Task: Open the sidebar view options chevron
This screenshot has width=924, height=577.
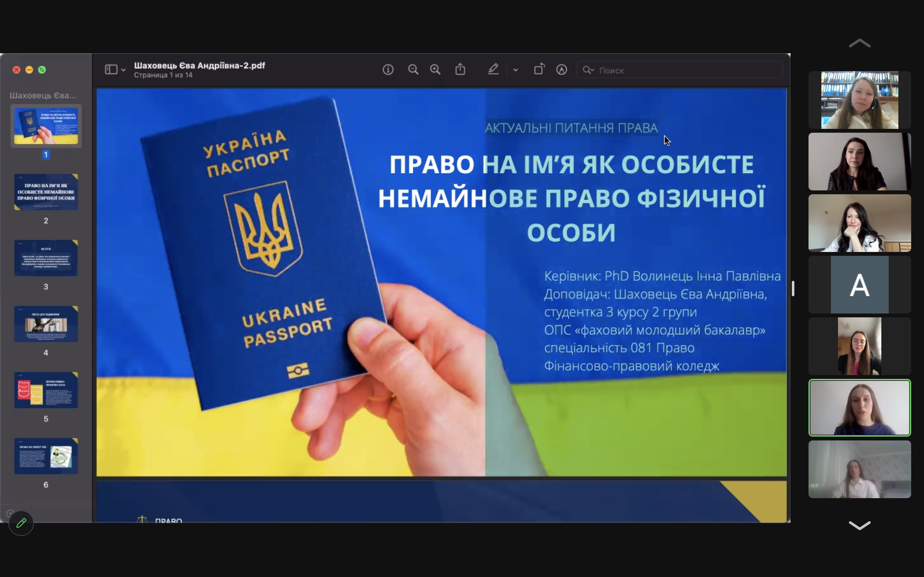Action: [x=123, y=70]
